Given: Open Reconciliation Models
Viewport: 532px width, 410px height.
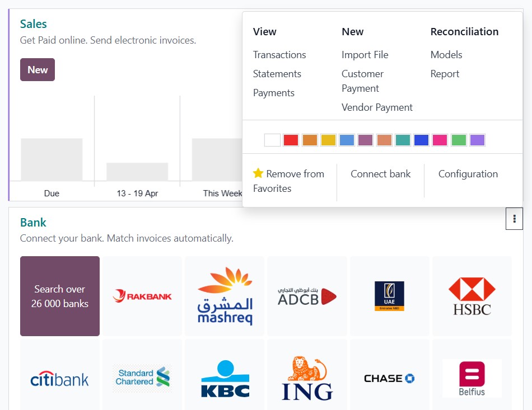Looking at the screenshot, I should [446, 55].
